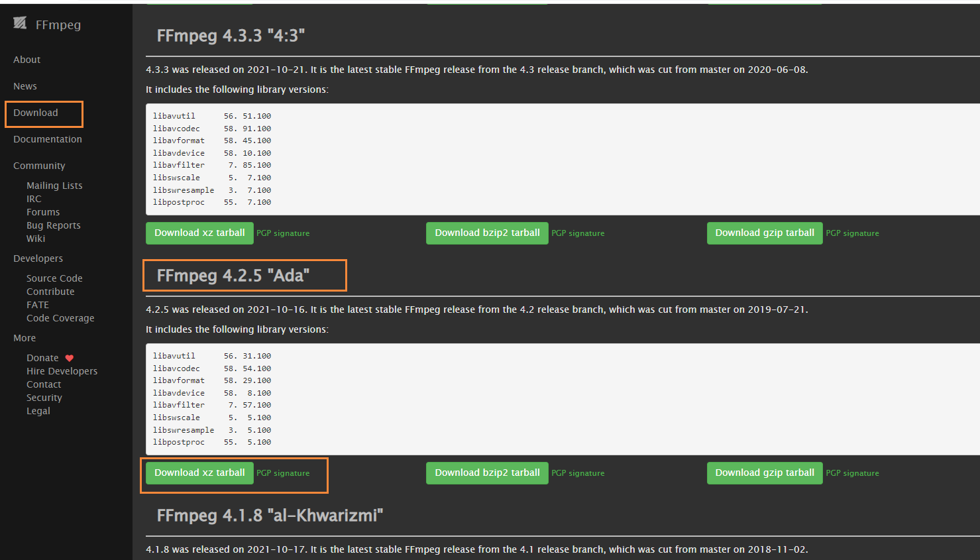Select the Developers sidebar heading
980x560 pixels.
click(38, 258)
